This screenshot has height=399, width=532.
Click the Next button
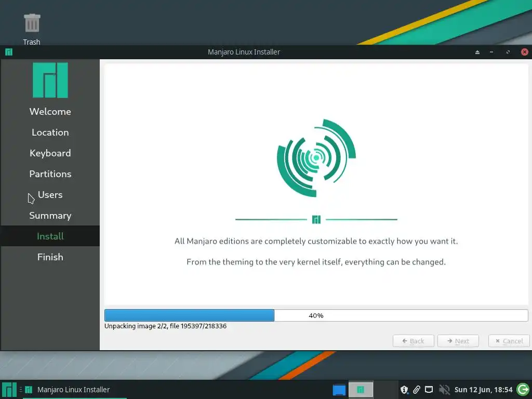click(458, 341)
